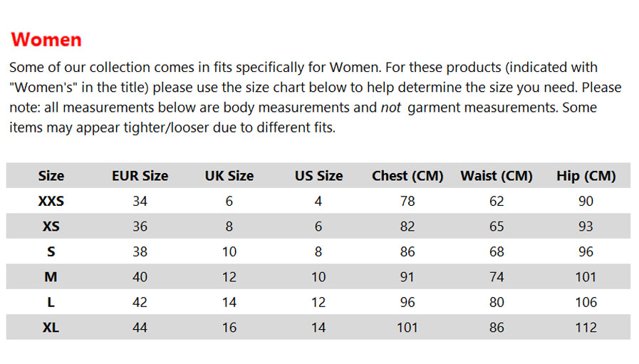Select the Size column header
Viewport: 639px width, 364px height.
point(51,176)
